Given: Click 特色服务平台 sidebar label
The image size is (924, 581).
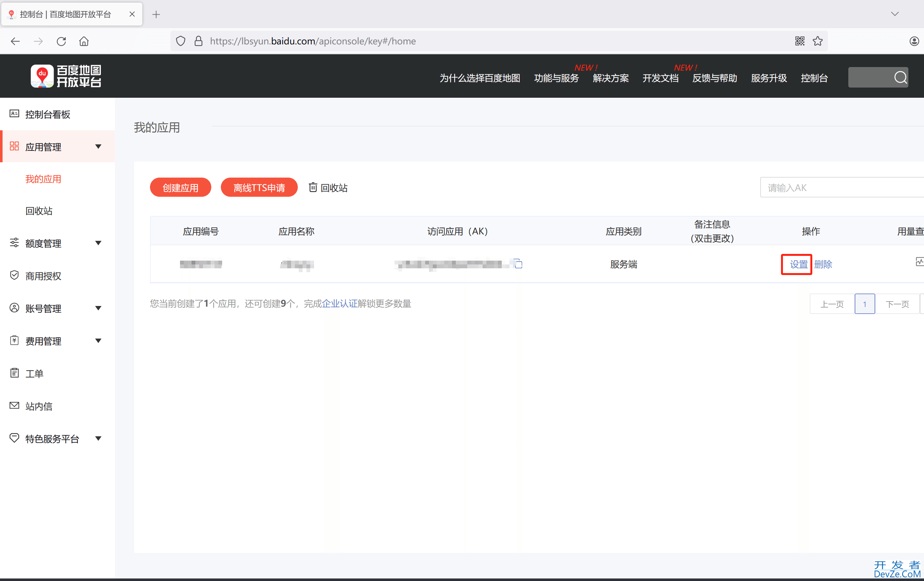Looking at the screenshot, I should (52, 439).
